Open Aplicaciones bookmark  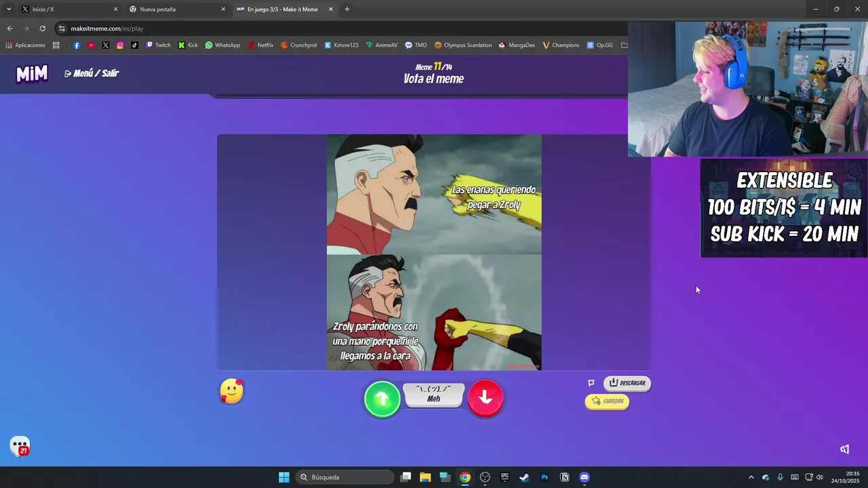pyautogui.click(x=25, y=45)
